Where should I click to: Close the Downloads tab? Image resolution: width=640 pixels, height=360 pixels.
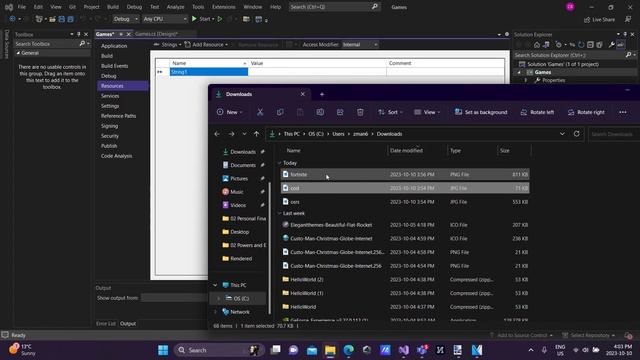coord(302,94)
